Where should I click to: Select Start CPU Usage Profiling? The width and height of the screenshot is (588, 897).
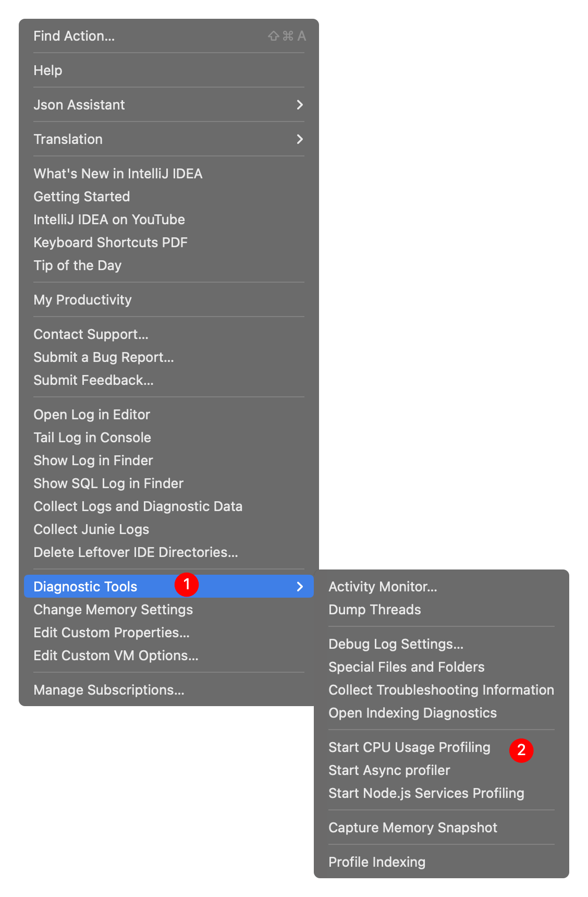409,747
